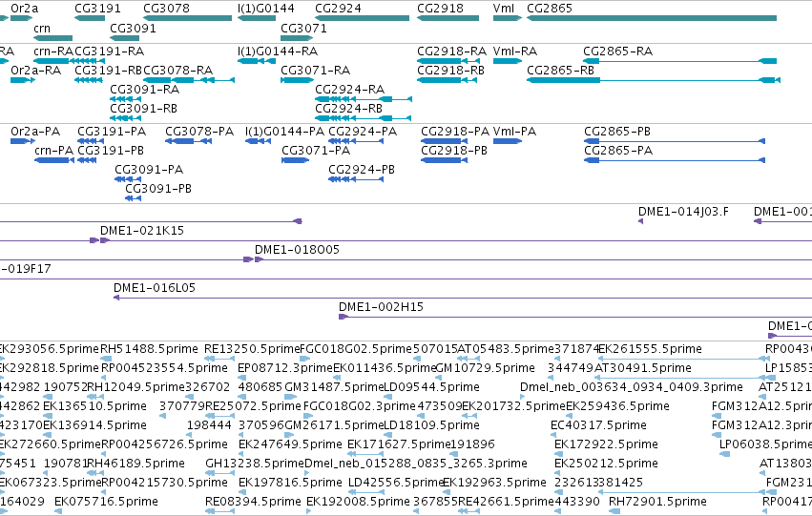Select protein label CG2918-PB
Viewport: 812px width, 516px height.
[x=454, y=151]
